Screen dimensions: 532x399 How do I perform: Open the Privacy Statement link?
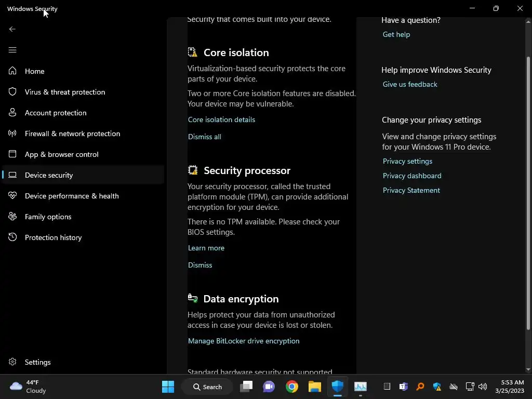tap(411, 190)
